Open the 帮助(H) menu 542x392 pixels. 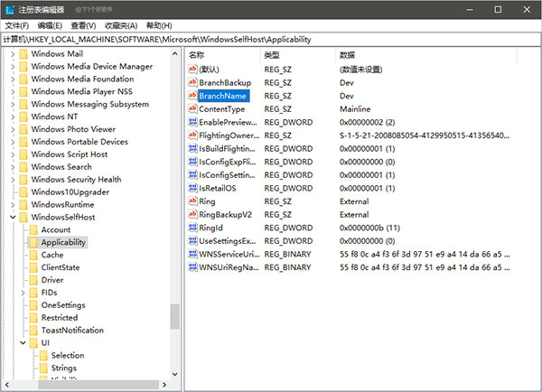pyautogui.click(x=159, y=25)
